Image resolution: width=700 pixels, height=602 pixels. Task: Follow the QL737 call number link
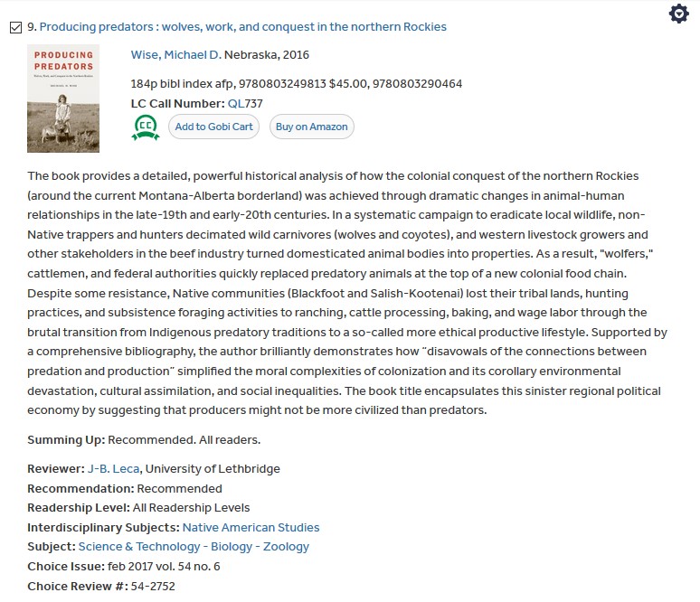245,103
